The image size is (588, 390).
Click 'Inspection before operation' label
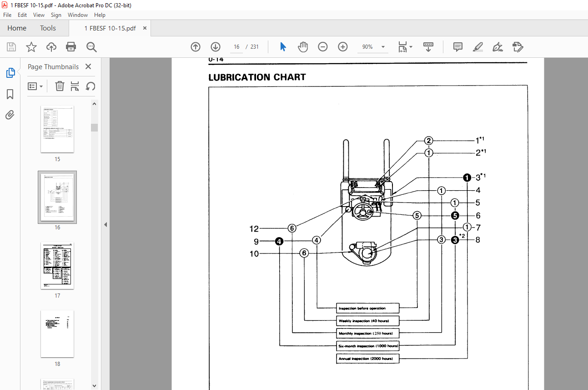coord(362,309)
